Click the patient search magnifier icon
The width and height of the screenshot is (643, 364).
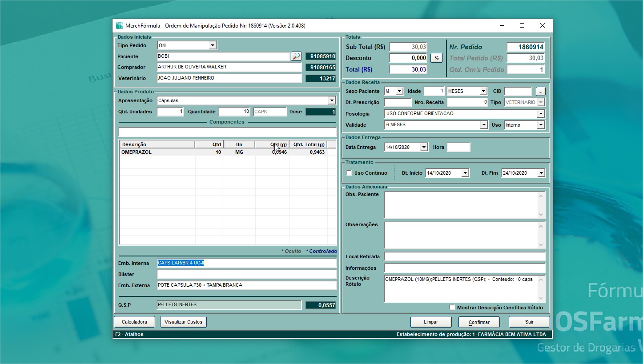(x=296, y=56)
